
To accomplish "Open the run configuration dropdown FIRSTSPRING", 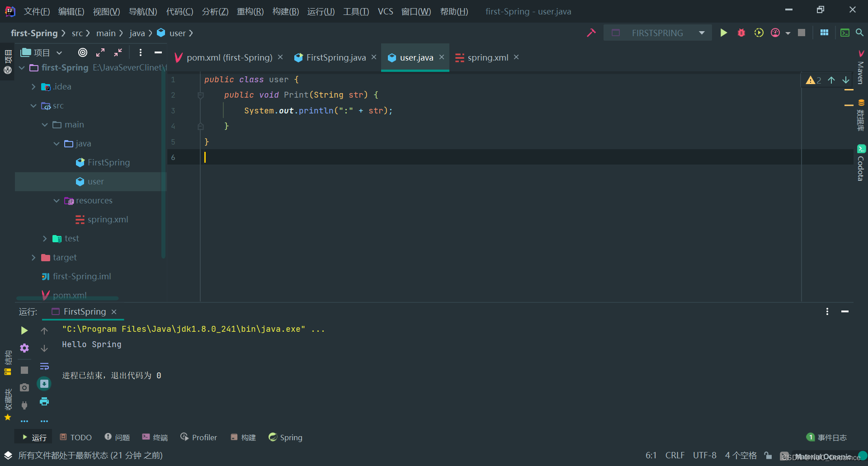I will pos(658,33).
